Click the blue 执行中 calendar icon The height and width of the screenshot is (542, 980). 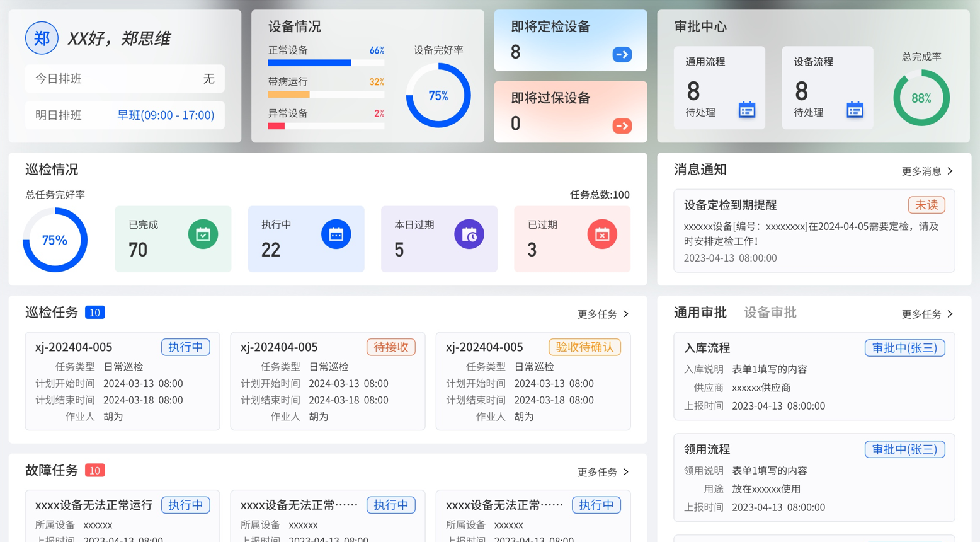pos(336,234)
